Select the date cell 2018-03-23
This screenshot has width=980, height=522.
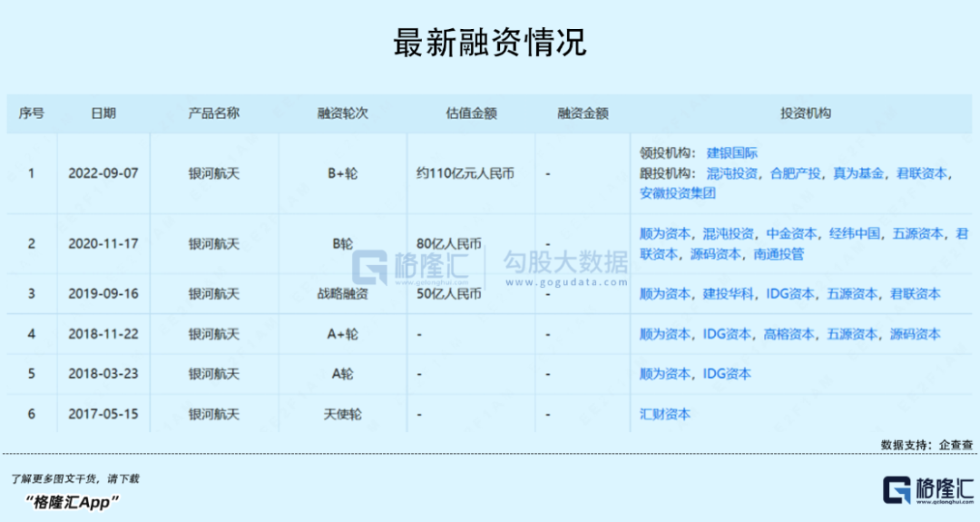coord(103,374)
